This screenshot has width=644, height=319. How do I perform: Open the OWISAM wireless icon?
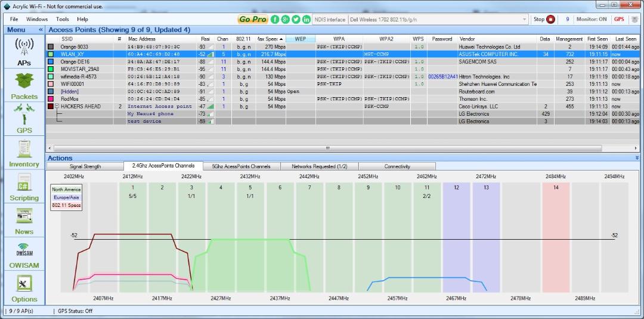24,250
